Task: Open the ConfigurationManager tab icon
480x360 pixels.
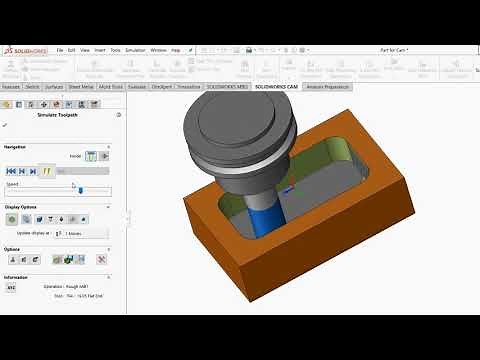Action: click(31, 105)
